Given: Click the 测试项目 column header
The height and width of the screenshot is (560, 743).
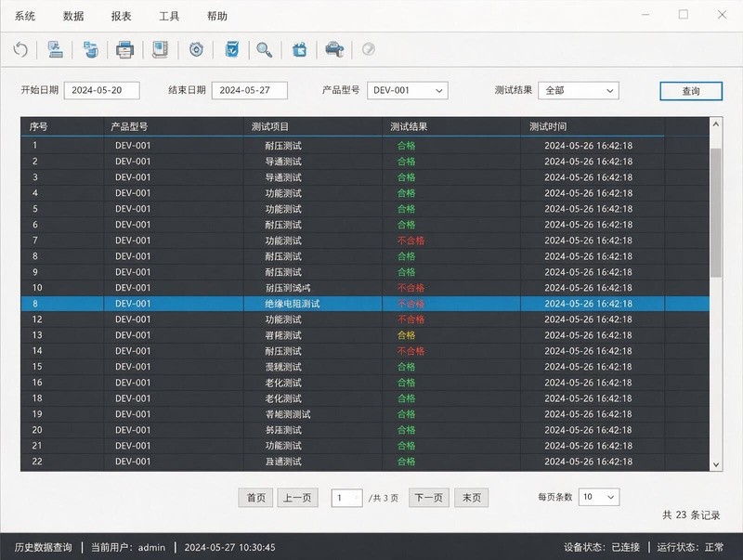Looking at the screenshot, I should tap(313, 126).
